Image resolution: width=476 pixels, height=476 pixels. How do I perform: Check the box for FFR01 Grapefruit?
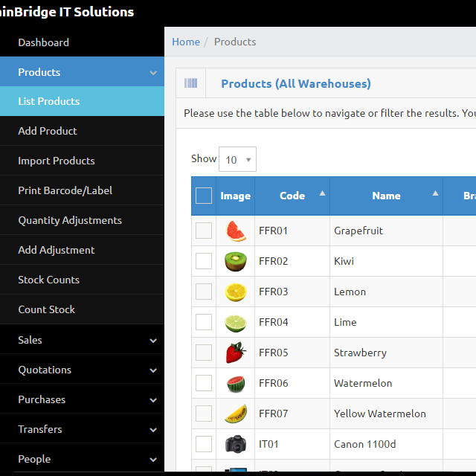tap(204, 231)
